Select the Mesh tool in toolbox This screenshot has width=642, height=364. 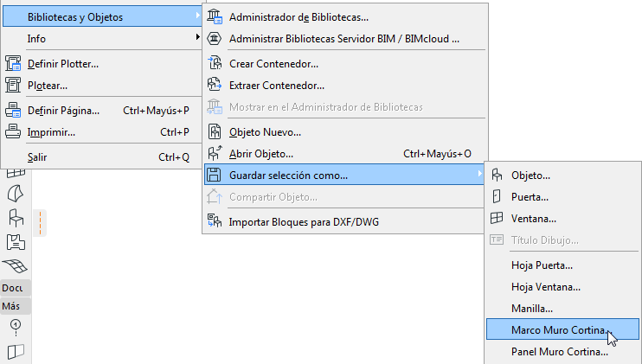point(16,265)
